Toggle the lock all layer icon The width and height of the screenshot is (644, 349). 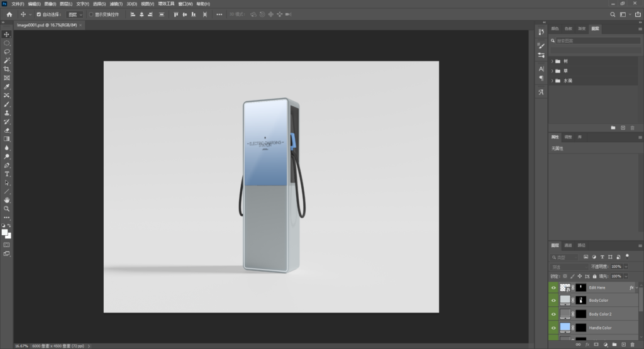click(x=594, y=276)
